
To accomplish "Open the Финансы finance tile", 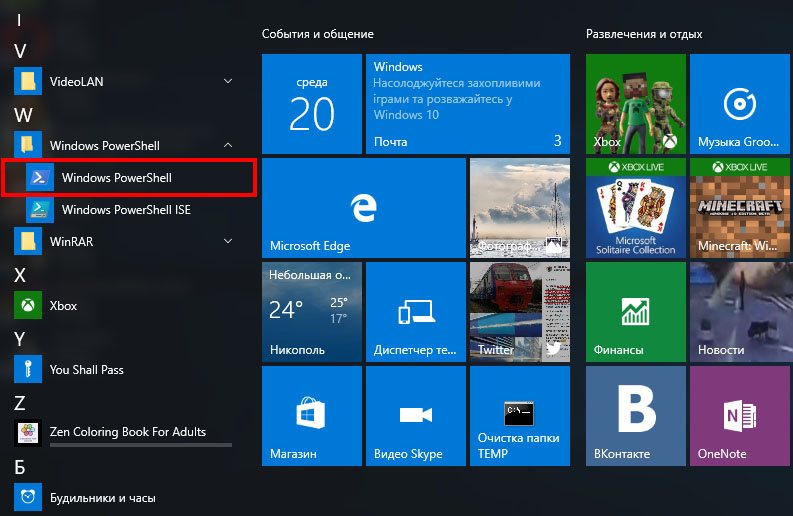I will [636, 312].
